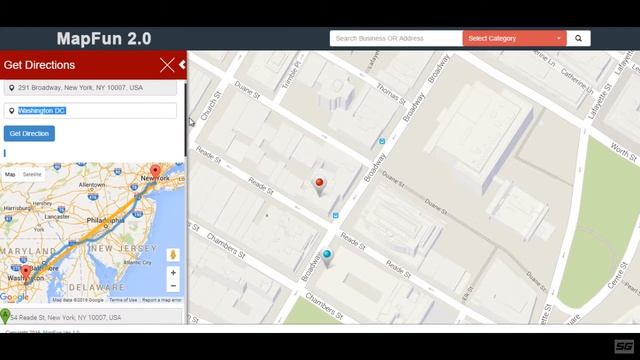Switch the mini map to Map view
This screenshot has height=360, width=640.
10,174
